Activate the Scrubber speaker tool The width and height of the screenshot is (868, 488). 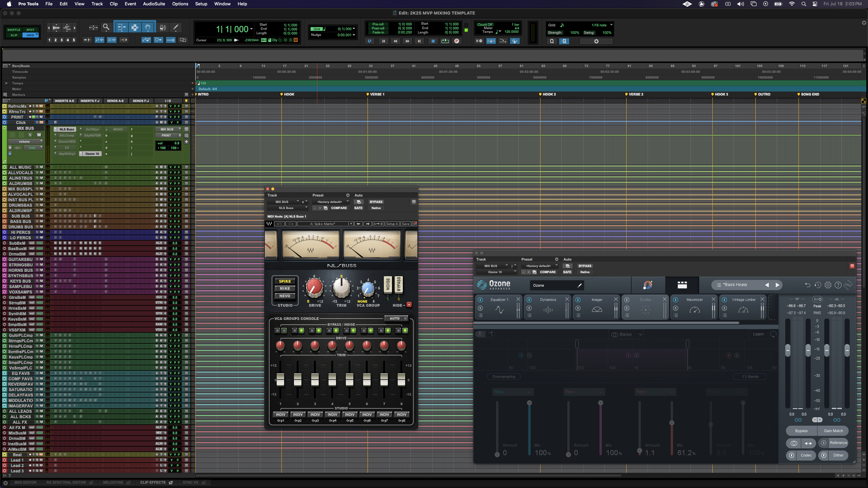coord(162,27)
